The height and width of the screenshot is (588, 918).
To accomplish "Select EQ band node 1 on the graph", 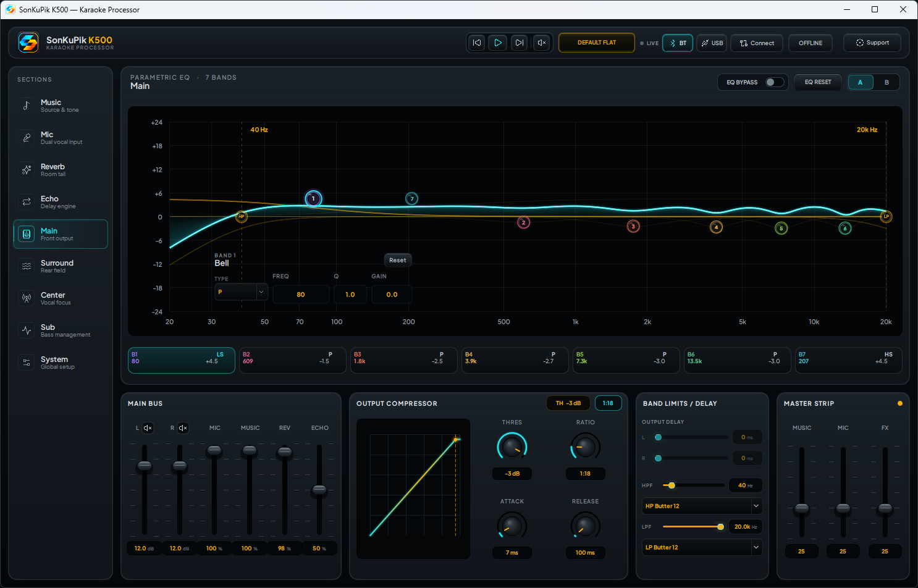I will (x=313, y=199).
